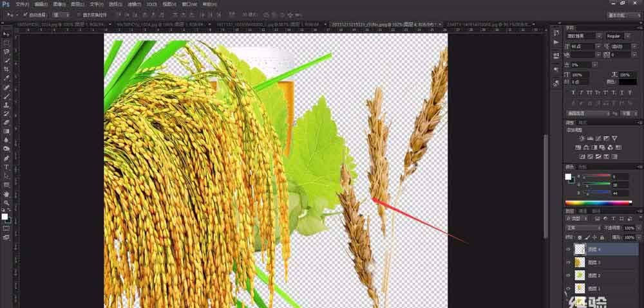Screen dimensions: 644x308
Task: Select the Crop tool in the toolbox
Action: [x=6, y=69]
